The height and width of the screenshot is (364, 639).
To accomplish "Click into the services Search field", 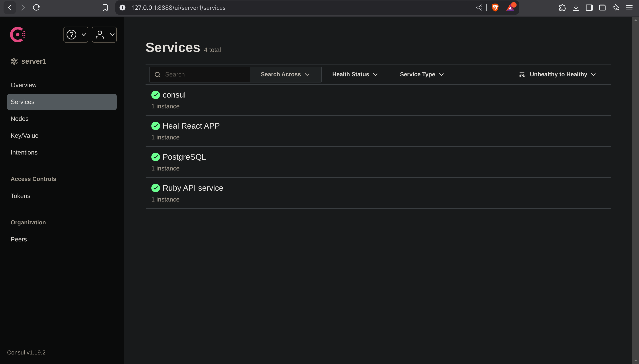I will coord(199,74).
